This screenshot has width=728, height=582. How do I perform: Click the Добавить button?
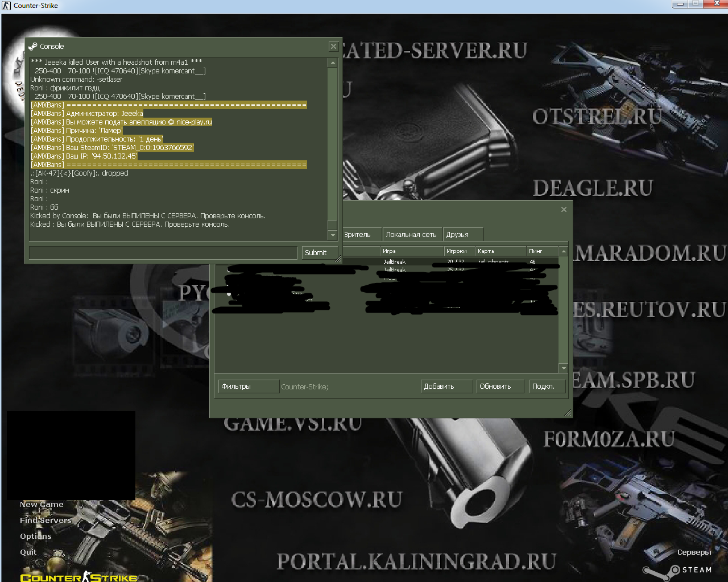446,386
